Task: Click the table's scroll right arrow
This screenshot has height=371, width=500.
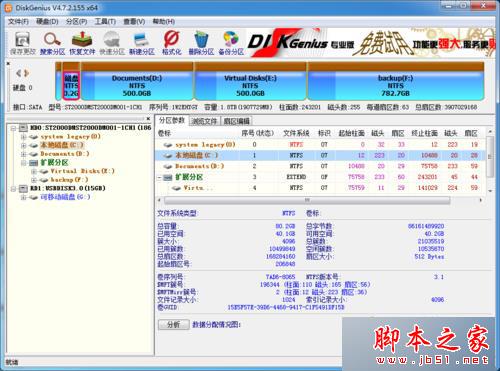Action: (480, 200)
